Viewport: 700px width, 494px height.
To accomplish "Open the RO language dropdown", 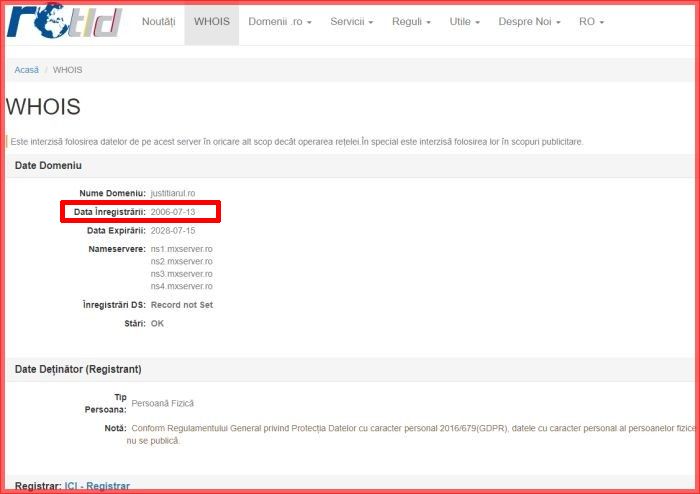I will pyautogui.click(x=591, y=21).
